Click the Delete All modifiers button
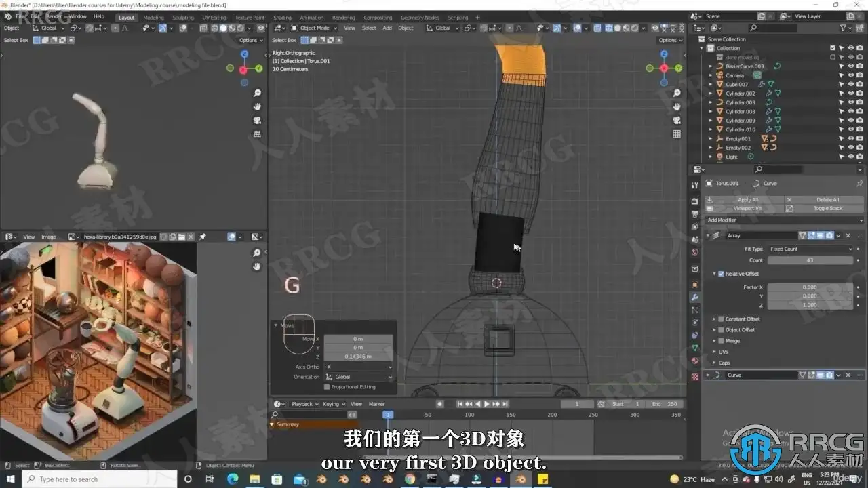This screenshot has height=488, width=868. pyautogui.click(x=825, y=200)
